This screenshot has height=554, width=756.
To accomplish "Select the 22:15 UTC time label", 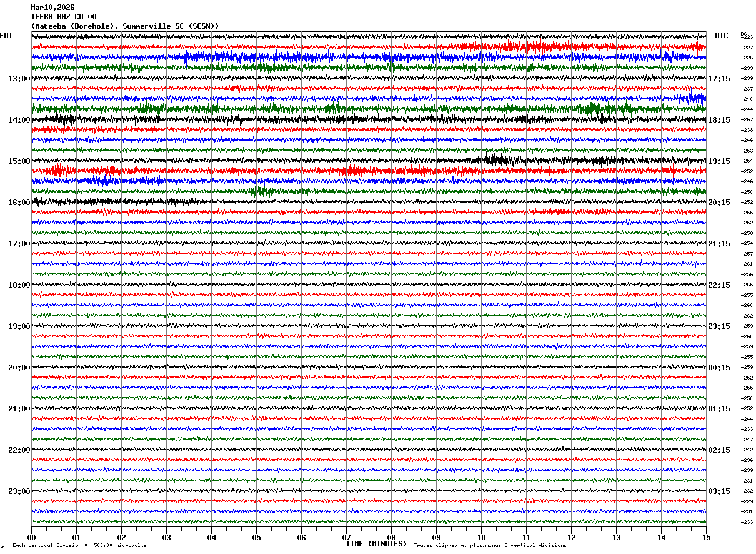I will click(720, 285).
